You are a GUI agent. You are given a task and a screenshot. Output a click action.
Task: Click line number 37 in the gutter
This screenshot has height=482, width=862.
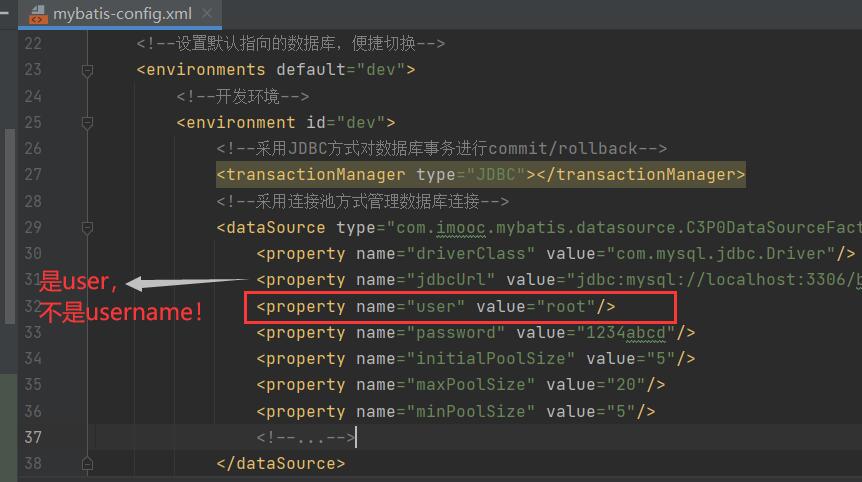tap(33, 437)
